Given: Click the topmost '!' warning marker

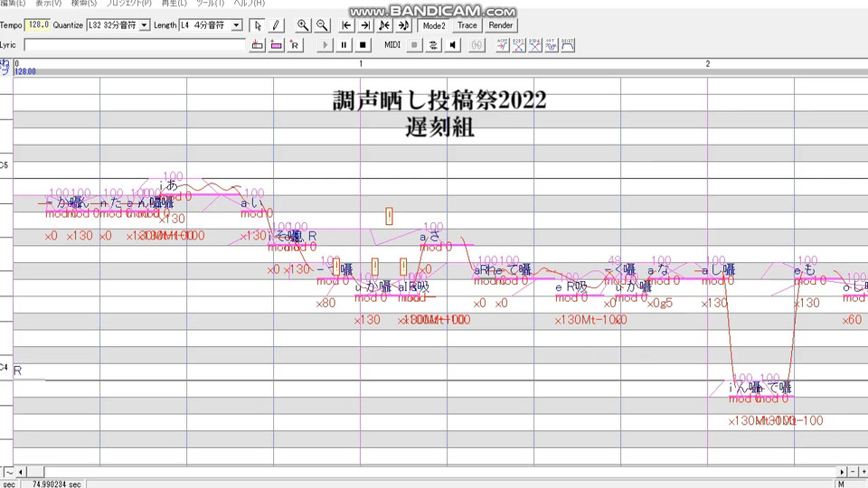Looking at the screenshot, I should [389, 216].
